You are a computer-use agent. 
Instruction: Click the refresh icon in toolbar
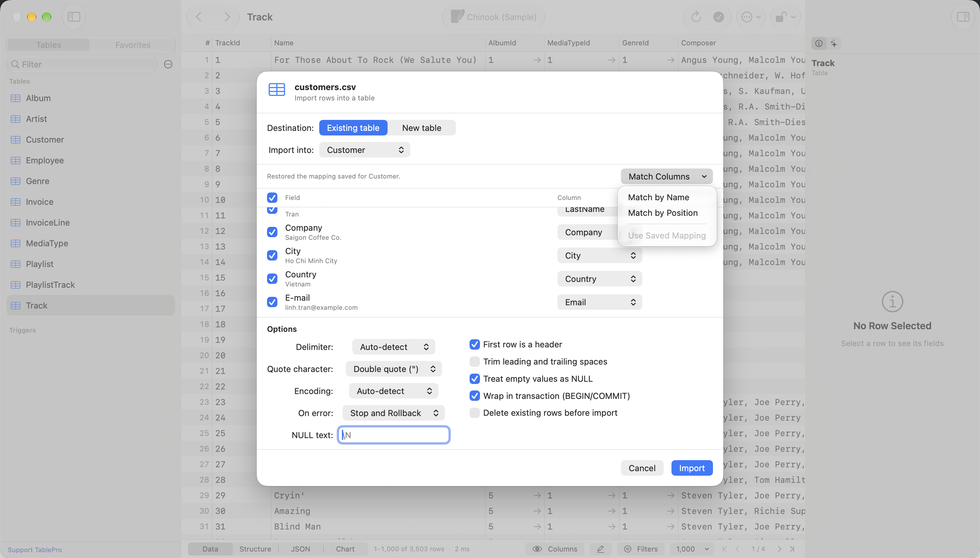[x=696, y=17]
